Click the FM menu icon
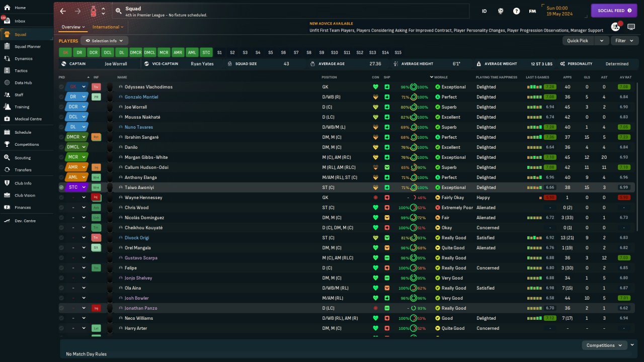This screenshot has width=644, height=362. click(532, 11)
